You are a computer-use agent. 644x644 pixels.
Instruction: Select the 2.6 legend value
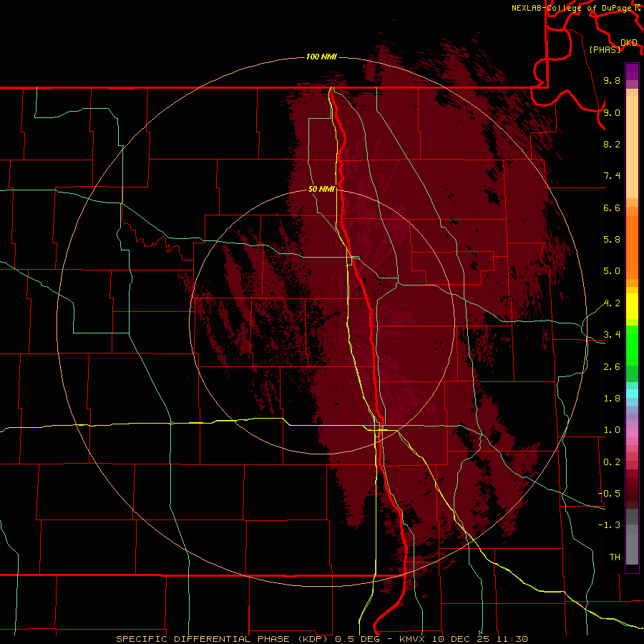612,367
